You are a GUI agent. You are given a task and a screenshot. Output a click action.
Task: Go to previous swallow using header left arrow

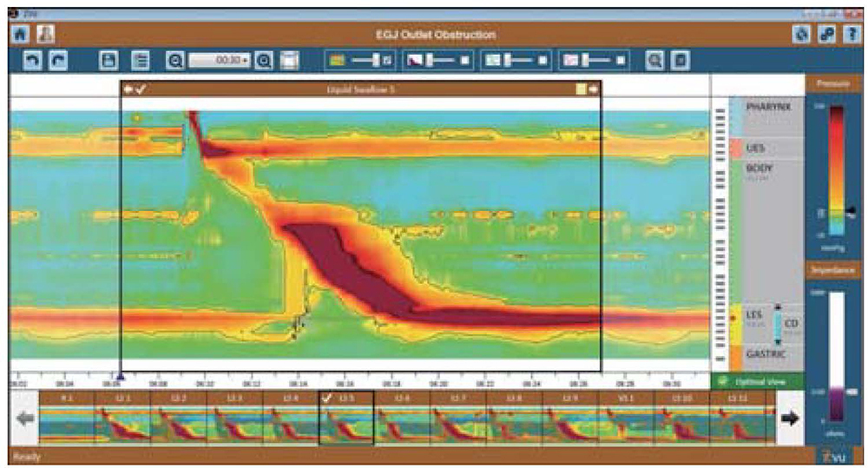(128, 89)
